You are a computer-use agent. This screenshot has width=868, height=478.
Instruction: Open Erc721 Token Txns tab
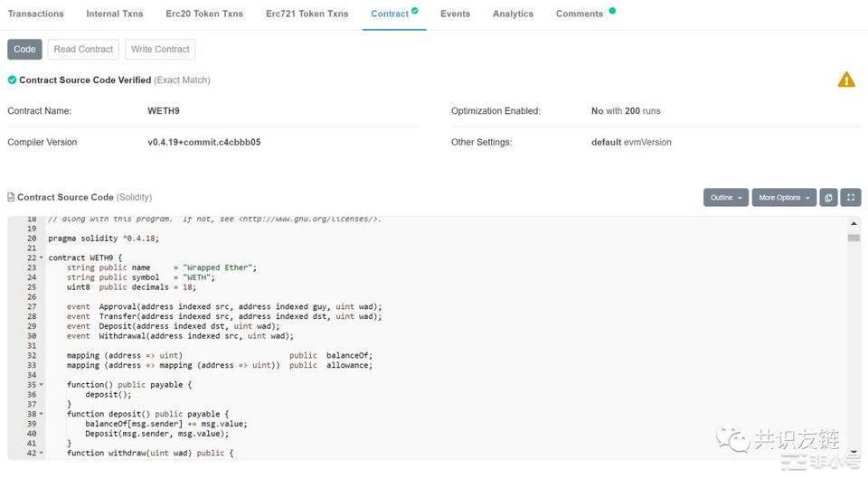click(307, 14)
